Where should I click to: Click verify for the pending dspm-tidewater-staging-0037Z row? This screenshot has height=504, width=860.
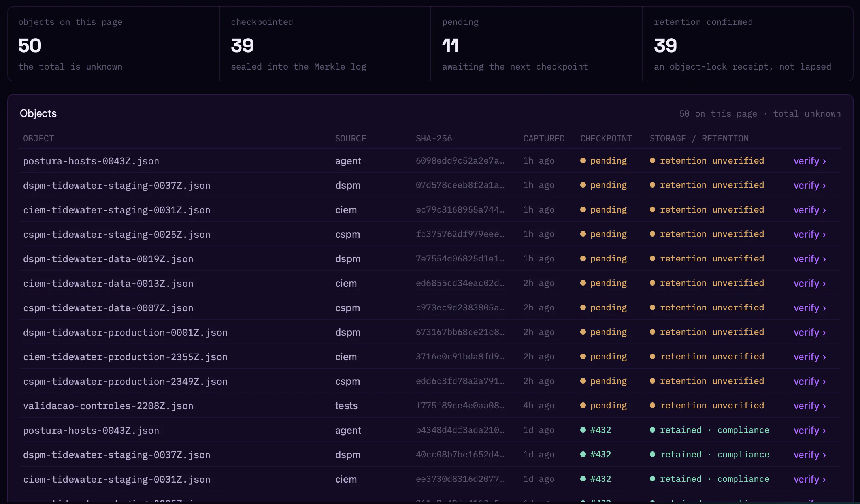tap(809, 185)
